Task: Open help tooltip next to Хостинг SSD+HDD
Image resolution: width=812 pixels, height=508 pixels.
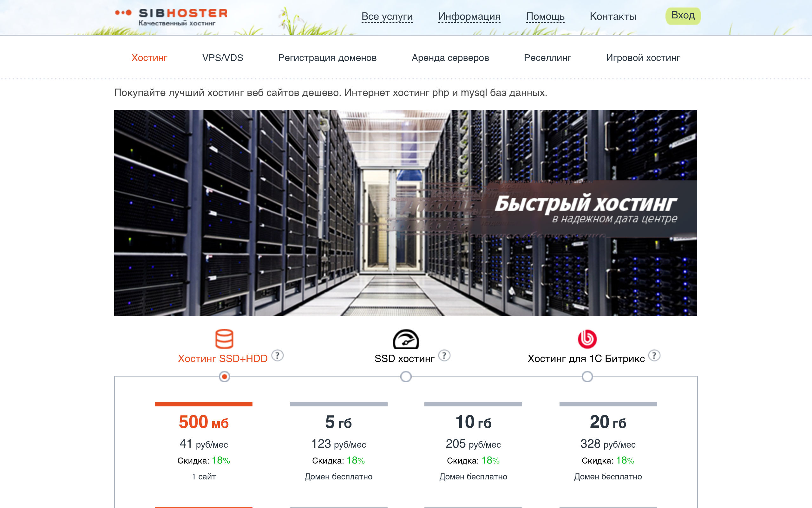Action: [x=278, y=355]
